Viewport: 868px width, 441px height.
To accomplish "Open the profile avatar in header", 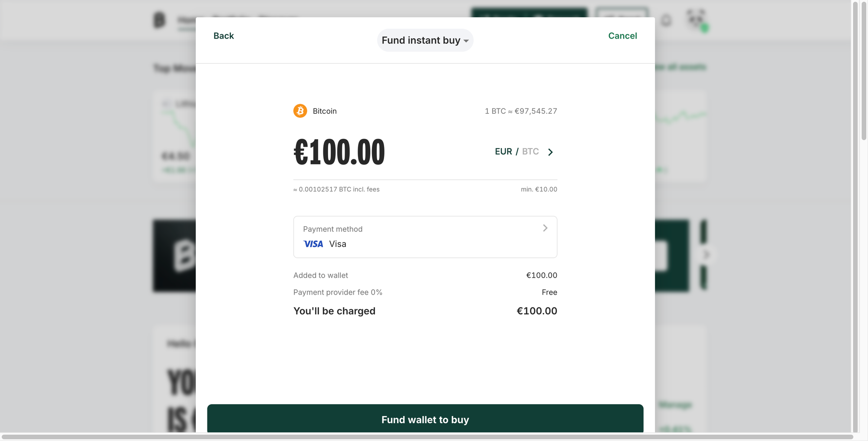I will 697,20.
